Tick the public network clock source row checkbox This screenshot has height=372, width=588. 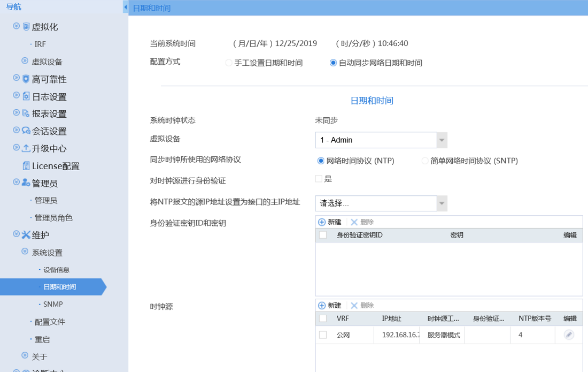click(323, 335)
